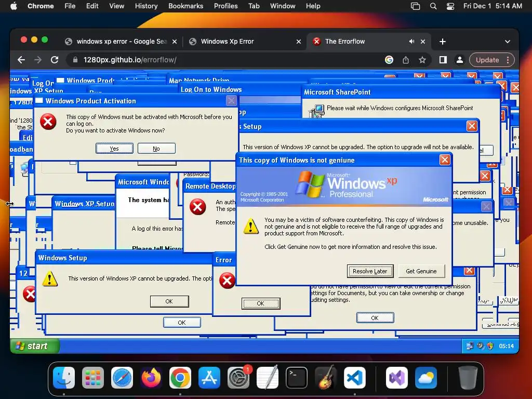The height and width of the screenshot is (399, 532).
Task: Open the History menu
Action: [x=146, y=6]
